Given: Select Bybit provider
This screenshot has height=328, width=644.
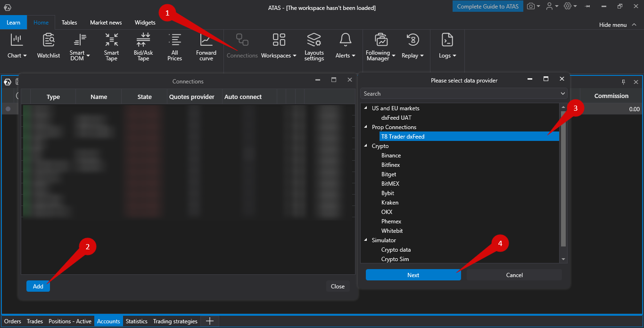Looking at the screenshot, I should click(x=388, y=193).
